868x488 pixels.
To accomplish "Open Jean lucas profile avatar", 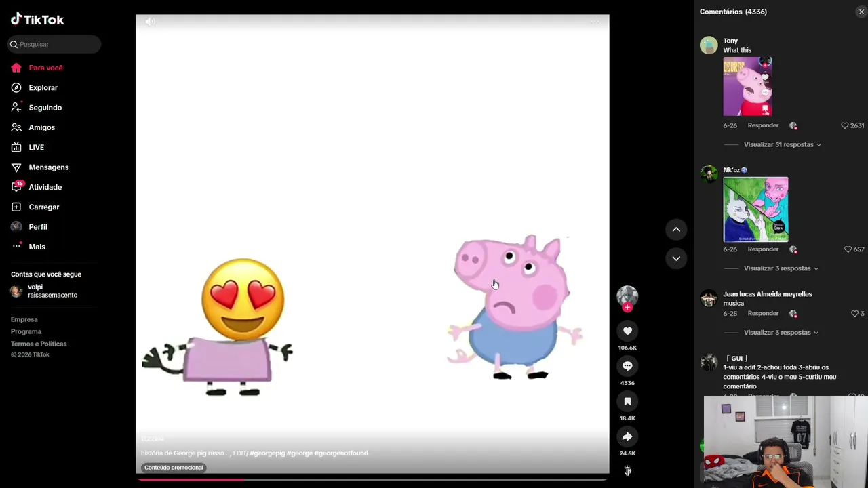I will (x=709, y=298).
